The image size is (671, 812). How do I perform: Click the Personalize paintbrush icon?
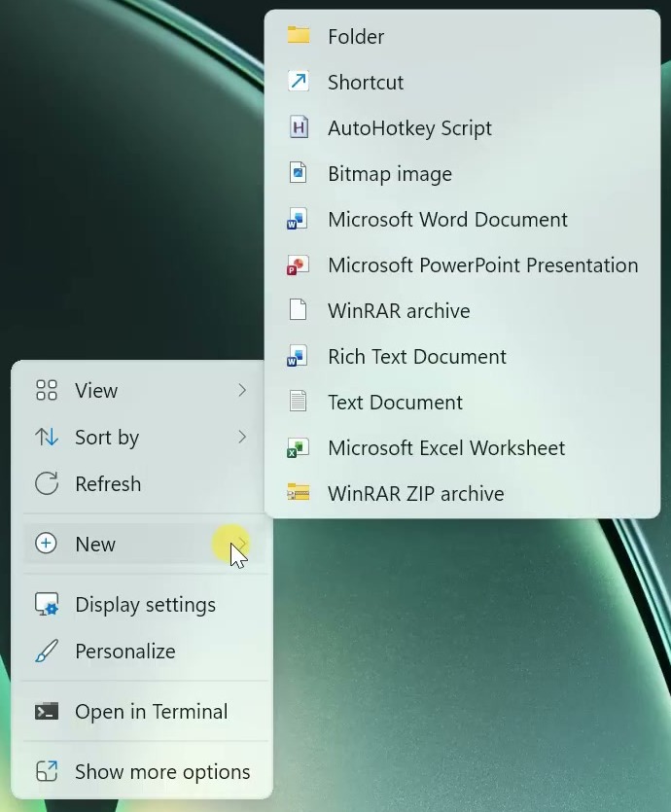pyautogui.click(x=47, y=651)
